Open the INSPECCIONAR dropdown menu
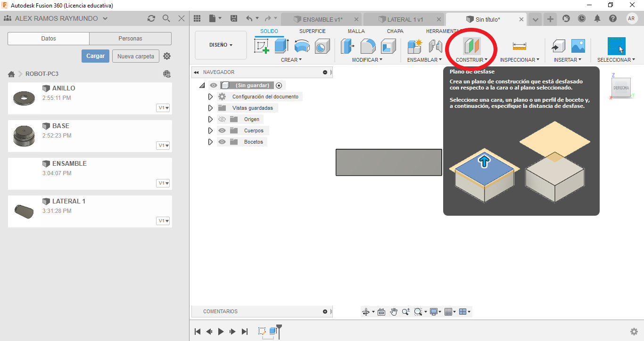The width and height of the screenshot is (644, 341). coord(520,60)
